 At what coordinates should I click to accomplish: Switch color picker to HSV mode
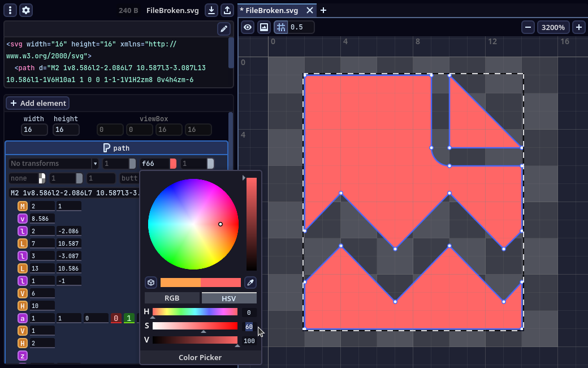229,298
